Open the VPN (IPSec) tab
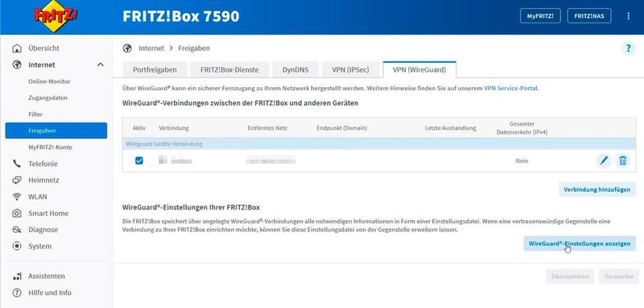Image resolution: width=644 pixels, height=308 pixels. click(x=350, y=69)
